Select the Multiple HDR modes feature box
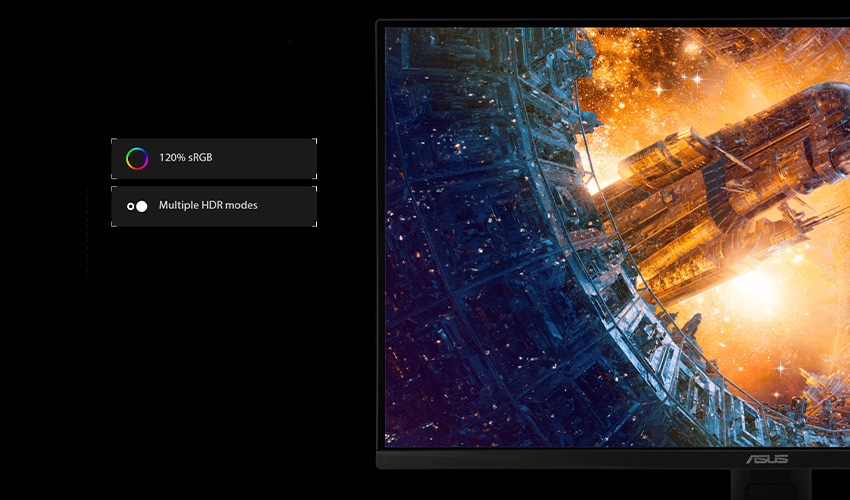850x500 pixels. click(214, 206)
